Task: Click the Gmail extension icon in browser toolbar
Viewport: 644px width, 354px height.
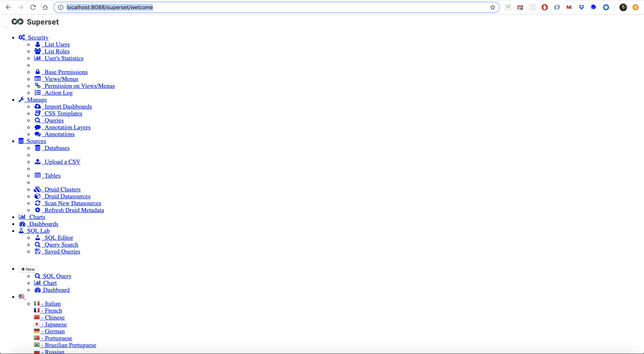Action: (x=520, y=7)
